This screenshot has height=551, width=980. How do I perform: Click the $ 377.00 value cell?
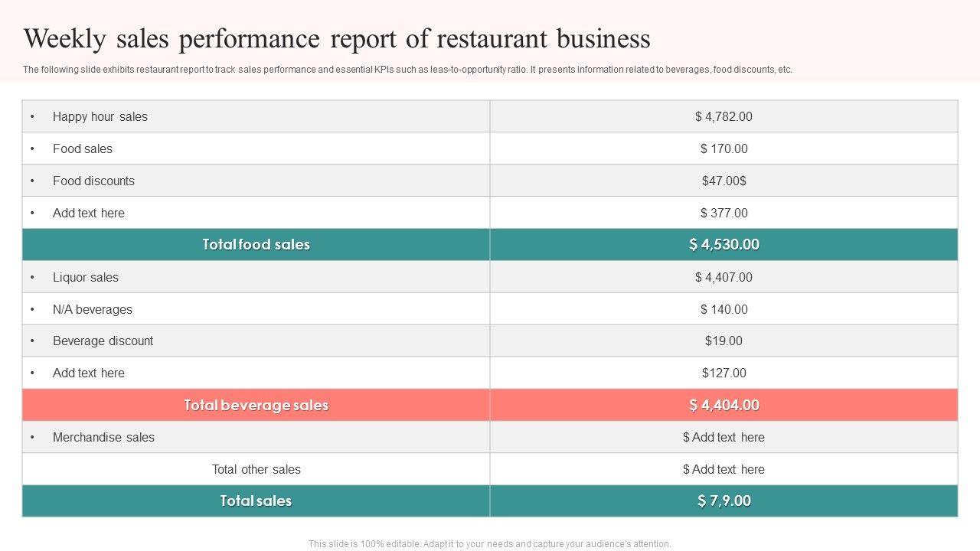click(x=724, y=214)
